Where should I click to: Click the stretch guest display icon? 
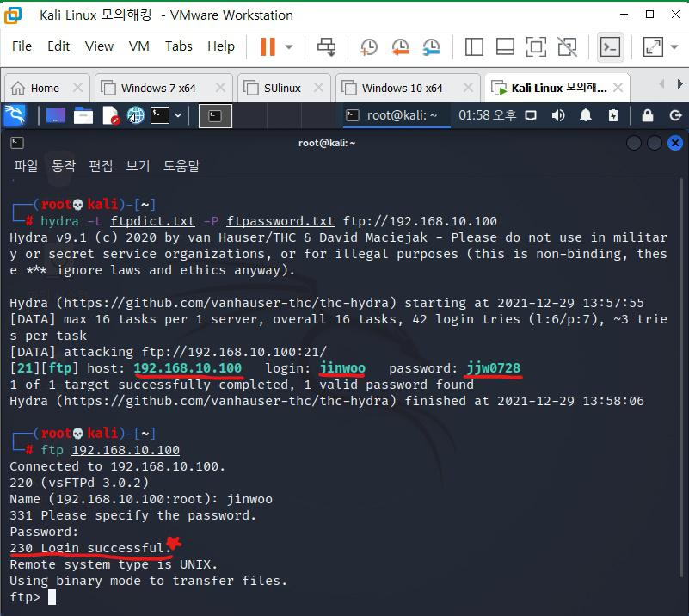click(x=653, y=46)
